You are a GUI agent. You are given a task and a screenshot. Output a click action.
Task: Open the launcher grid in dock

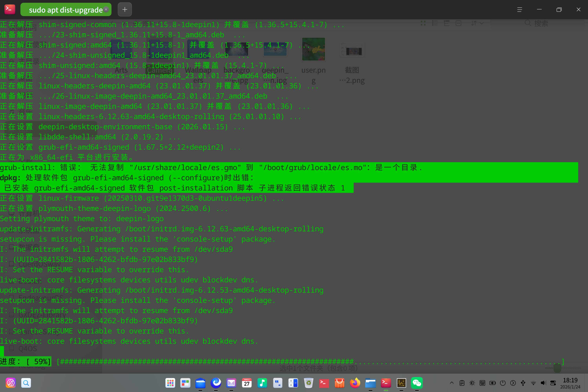pos(170,383)
